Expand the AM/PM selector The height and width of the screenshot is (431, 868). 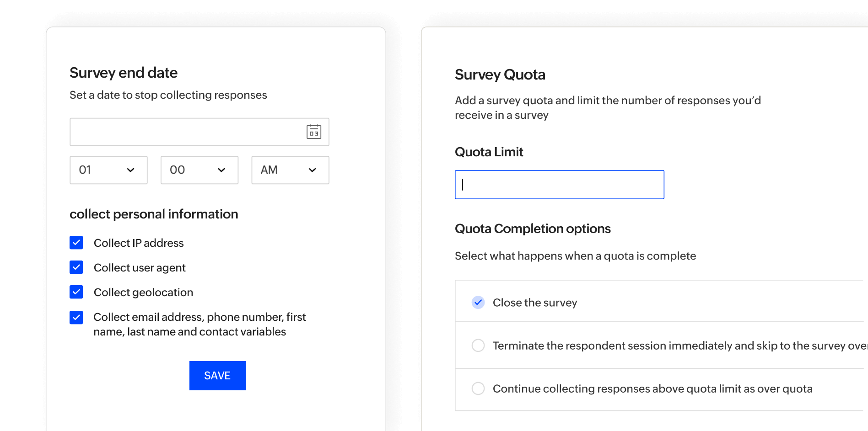coord(290,170)
